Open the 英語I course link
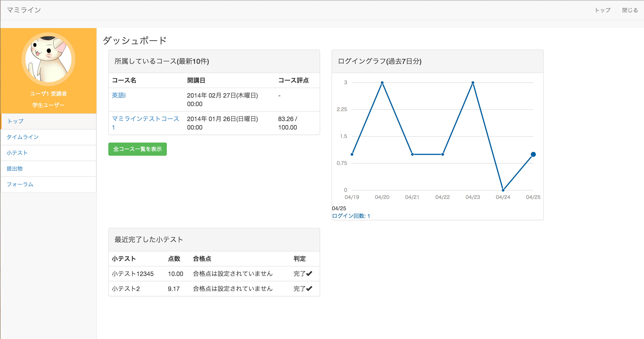The width and height of the screenshot is (644, 339). coord(119,95)
